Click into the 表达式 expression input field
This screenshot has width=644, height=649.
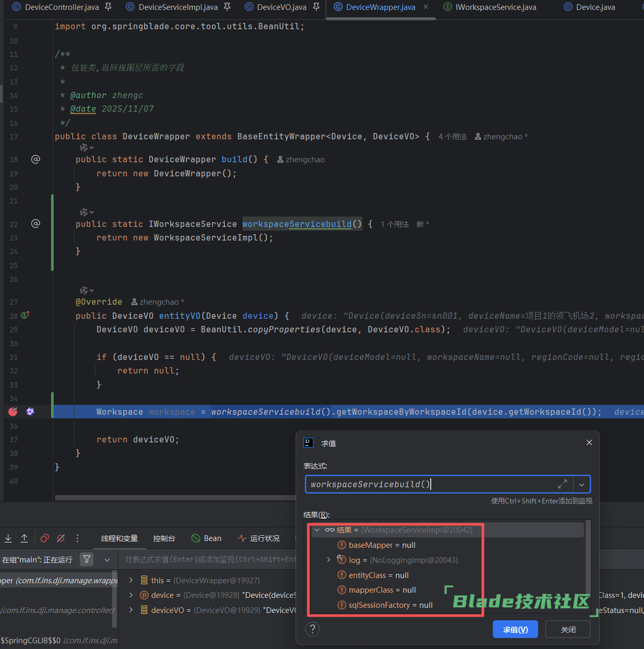tap(432, 485)
